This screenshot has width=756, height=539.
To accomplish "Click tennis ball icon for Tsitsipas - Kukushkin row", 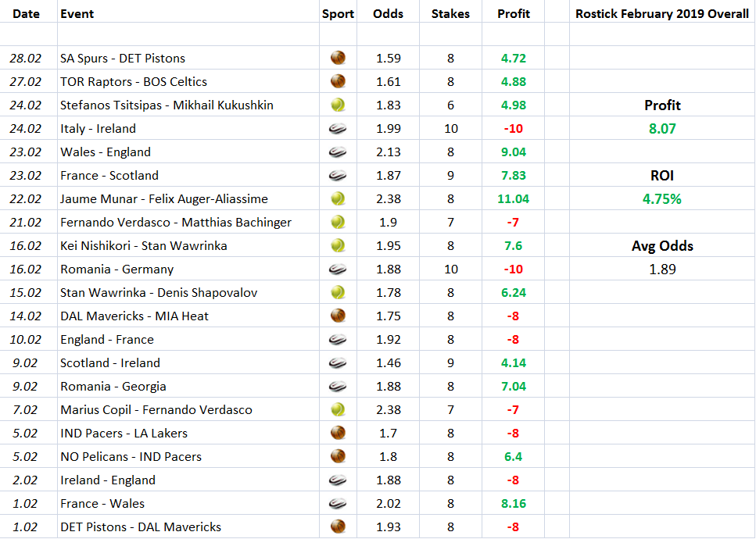I will coord(338,105).
